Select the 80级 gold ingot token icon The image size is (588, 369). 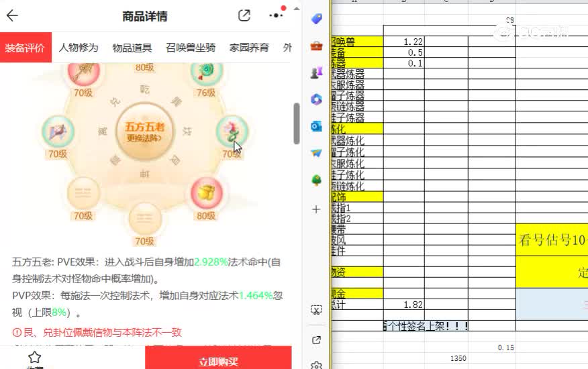coord(206,193)
